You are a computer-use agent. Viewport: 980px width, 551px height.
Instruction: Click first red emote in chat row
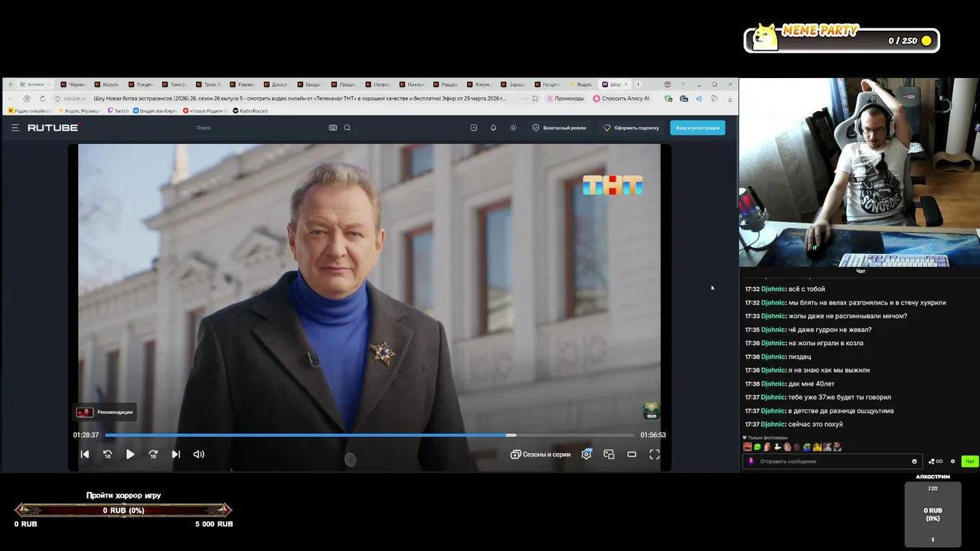coord(747,447)
